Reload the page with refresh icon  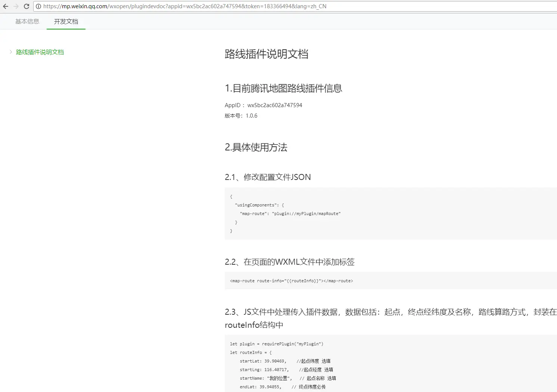27,6
